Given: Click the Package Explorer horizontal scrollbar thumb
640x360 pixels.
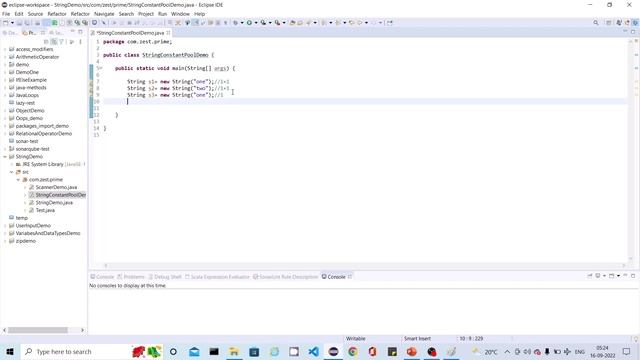Looking at the screenshot, I should tap(38, 330).
